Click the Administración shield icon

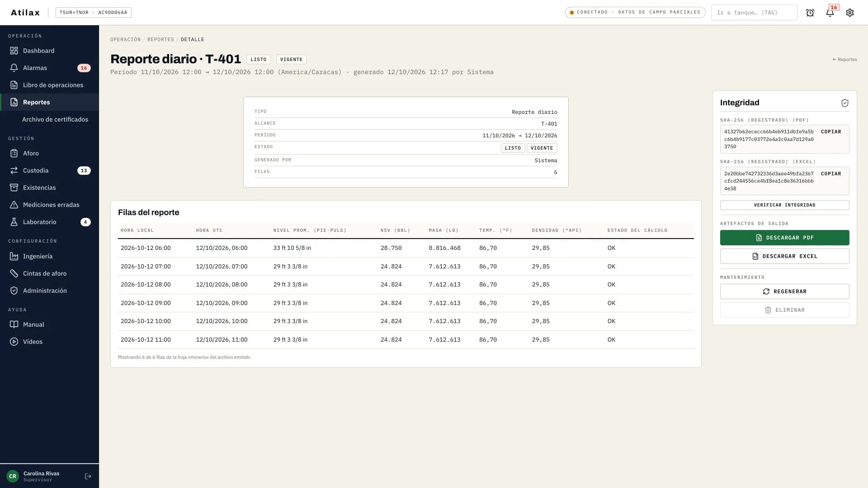coord(14,291)
